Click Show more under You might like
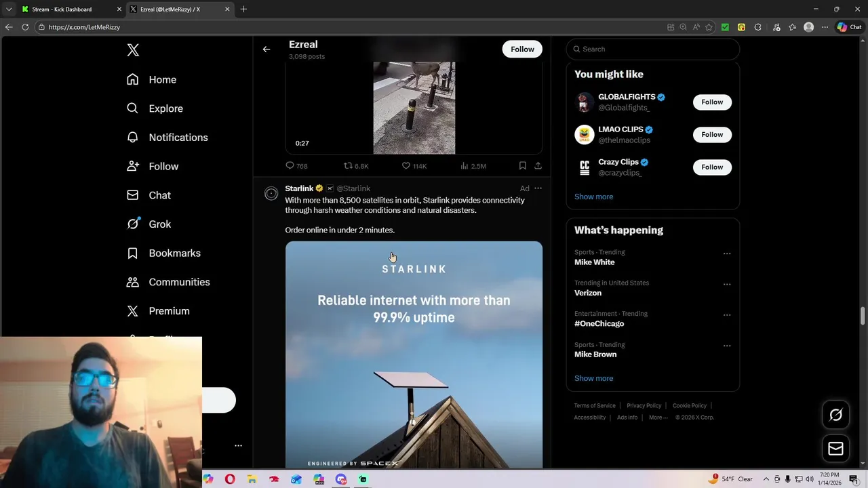 (x=593, y=197)
